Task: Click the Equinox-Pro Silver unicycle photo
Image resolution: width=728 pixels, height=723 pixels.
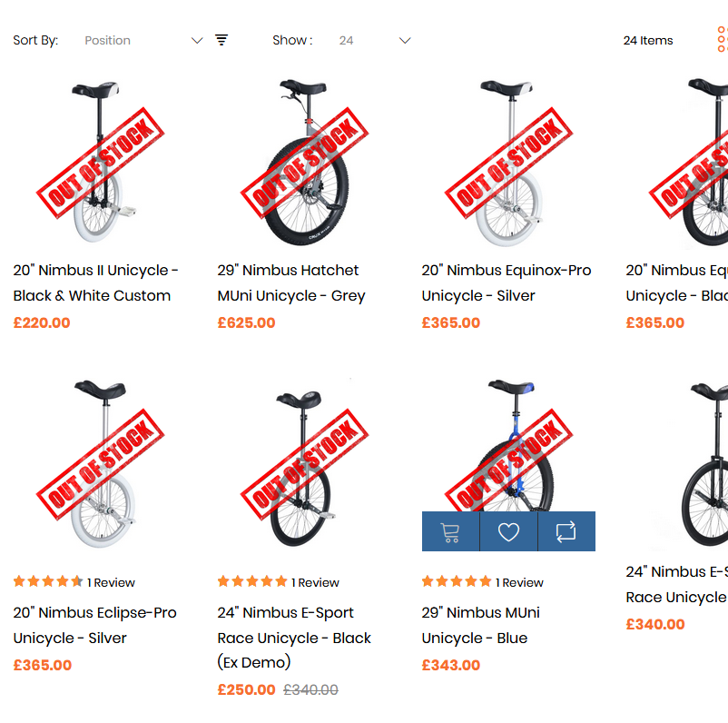Action: pos(508,162)
